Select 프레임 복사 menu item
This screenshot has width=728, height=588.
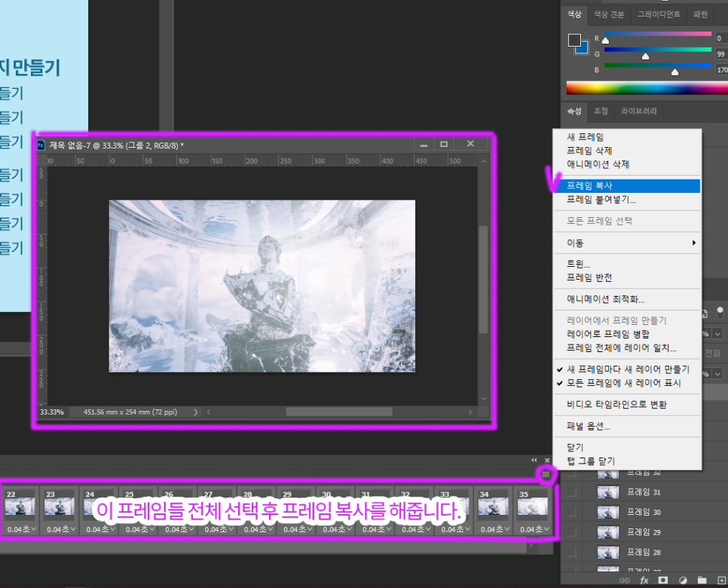click(627, 185)
